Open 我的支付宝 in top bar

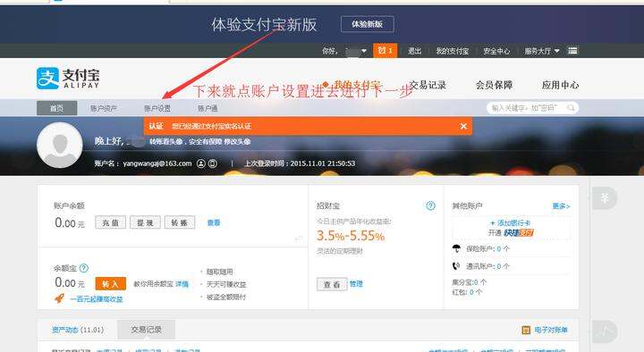pos(453,51)
